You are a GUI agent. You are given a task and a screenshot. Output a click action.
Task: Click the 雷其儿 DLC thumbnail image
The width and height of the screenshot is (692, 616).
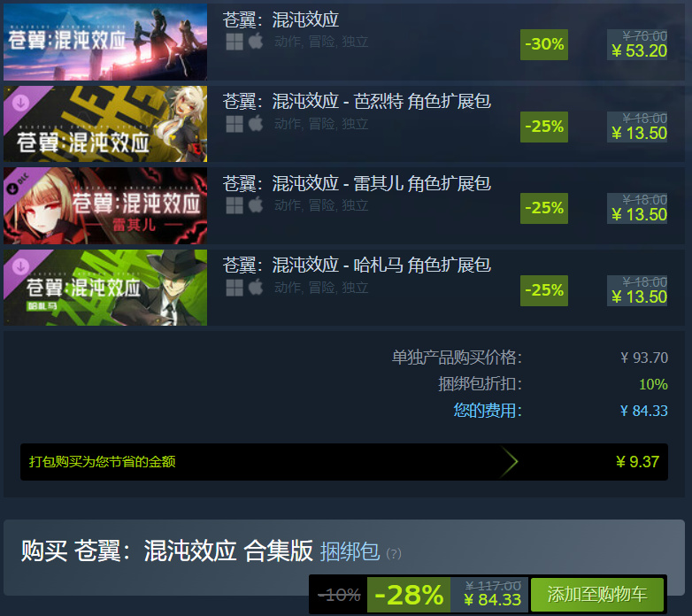(105, 205)
